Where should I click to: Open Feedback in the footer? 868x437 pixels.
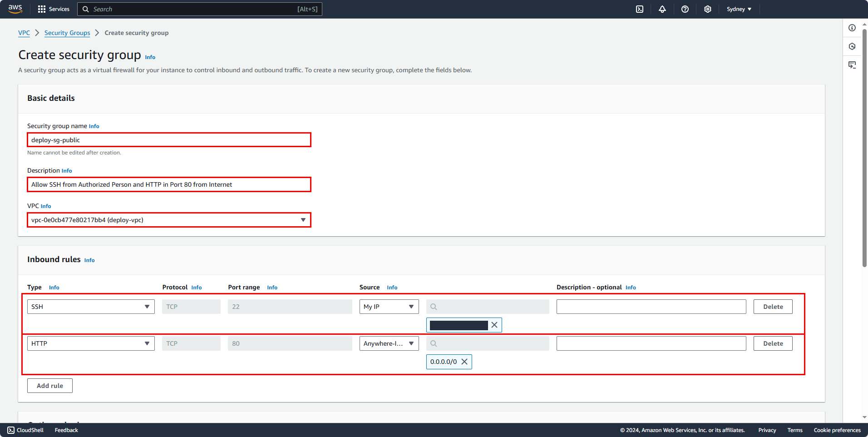pyautogui.click(x=66, y=430)
